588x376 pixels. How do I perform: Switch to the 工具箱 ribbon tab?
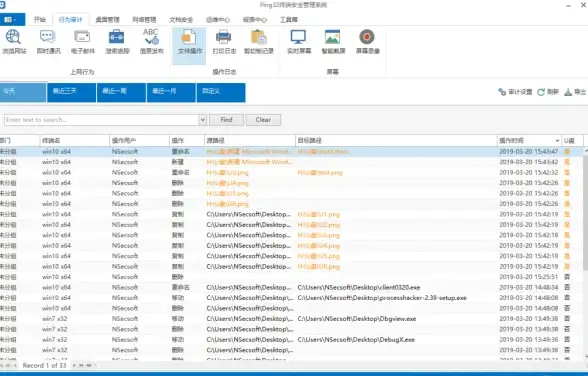pos(289,19)
